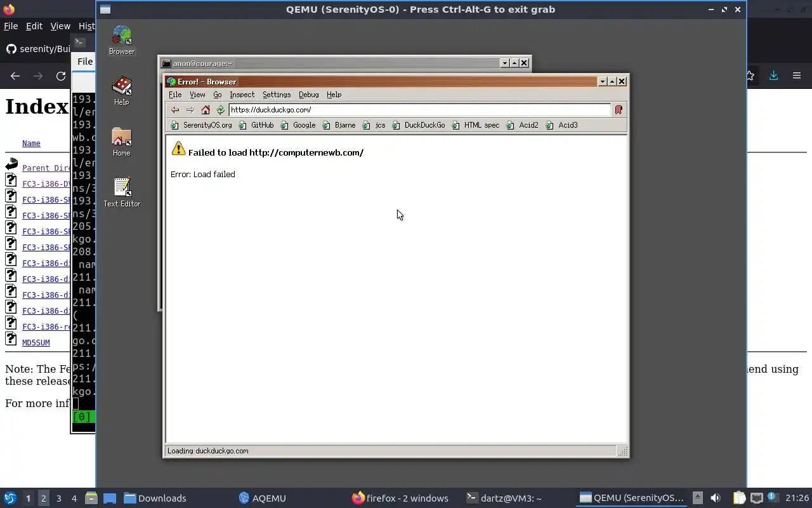Open the HTML spec bookmark

(x=476, y=125)
